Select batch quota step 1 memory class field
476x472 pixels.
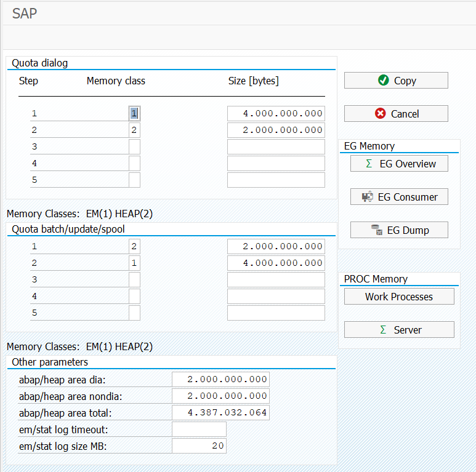134,246
